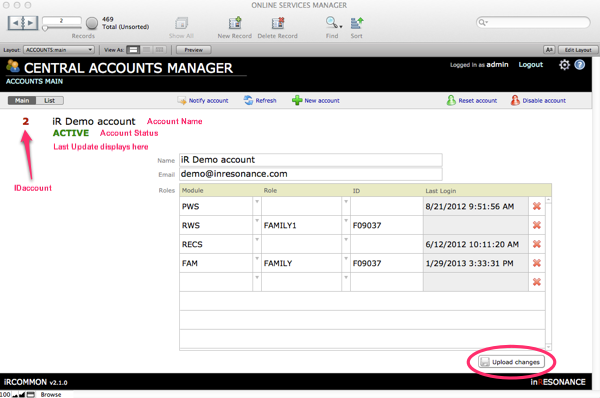The image size is (600, 398).
Task: Delete the PWS role row
Action: pos(536,206)
